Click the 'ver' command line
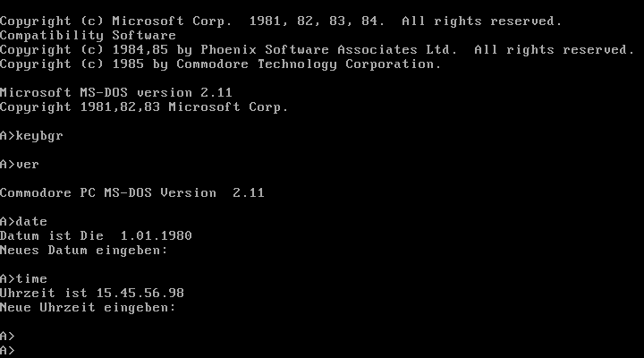Screen dimensions: 644x358 click(20, 165)
